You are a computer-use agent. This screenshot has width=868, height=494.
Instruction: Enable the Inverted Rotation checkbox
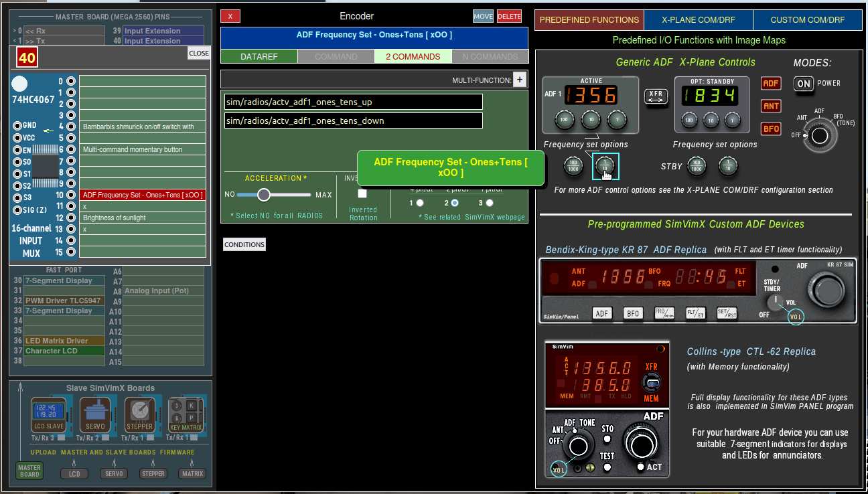coord(362,193)
